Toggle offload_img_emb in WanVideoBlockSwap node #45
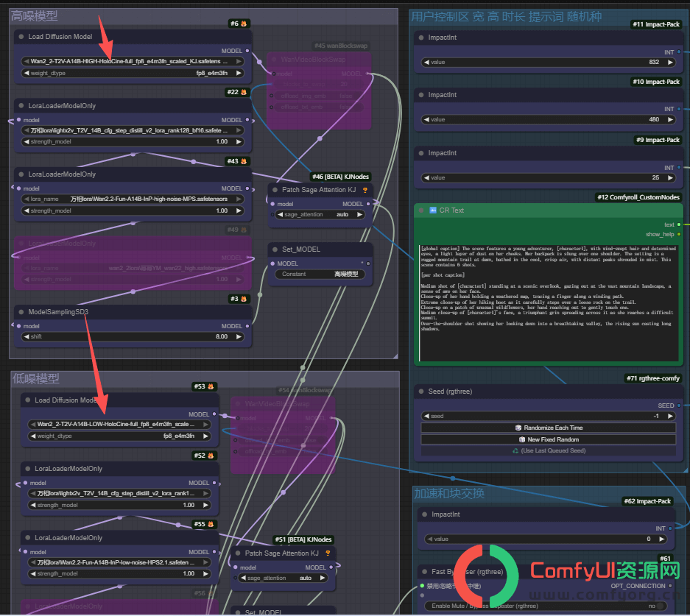 click(x=318, y=96)
